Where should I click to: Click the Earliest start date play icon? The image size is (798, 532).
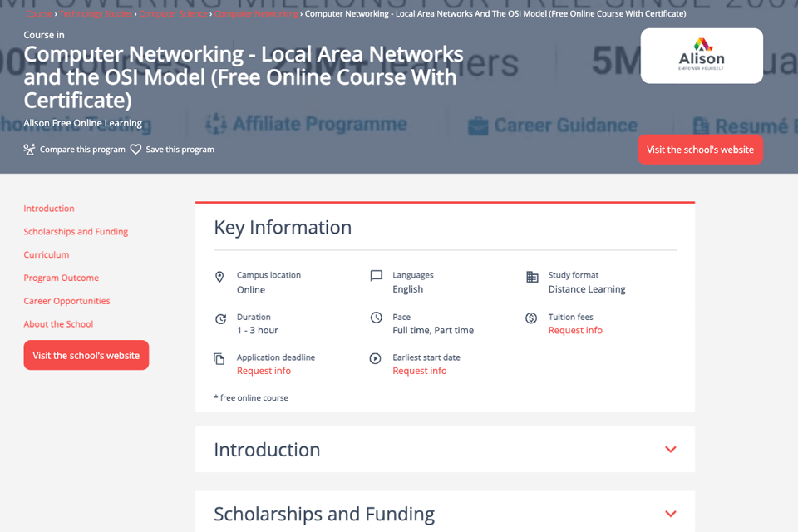[375, 358]
